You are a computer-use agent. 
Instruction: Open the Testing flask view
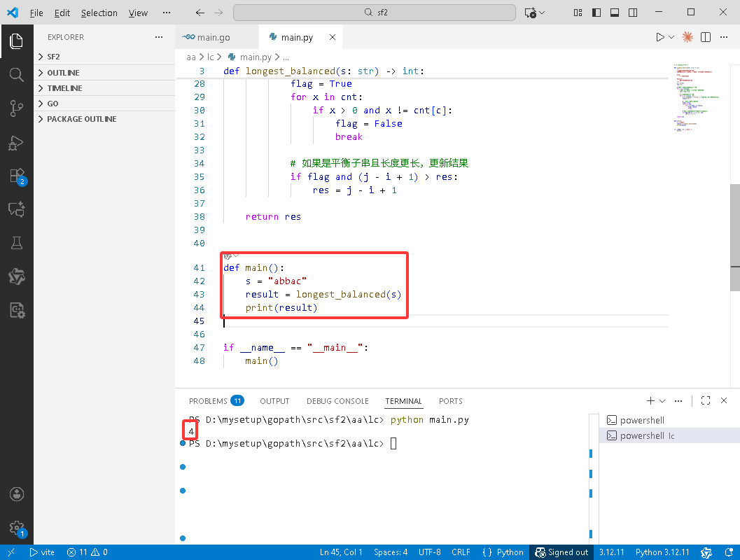click(x=17, y=243)
